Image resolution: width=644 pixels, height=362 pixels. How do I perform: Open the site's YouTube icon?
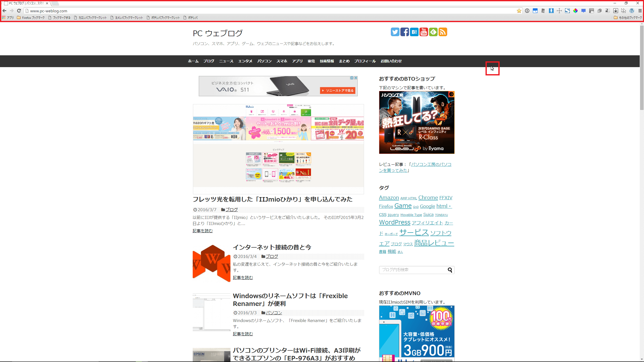[424, 32]
